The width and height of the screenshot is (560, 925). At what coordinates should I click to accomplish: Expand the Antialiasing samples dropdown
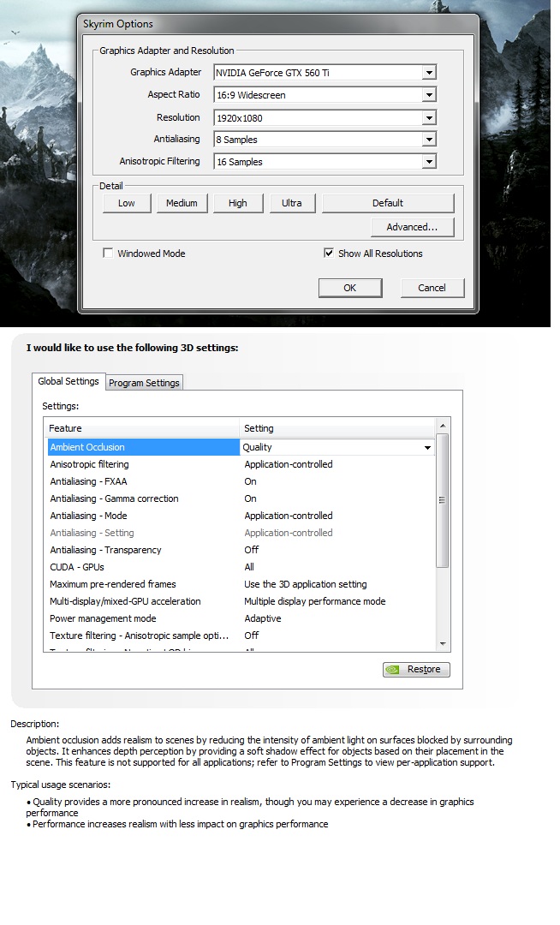click(429, 140)
